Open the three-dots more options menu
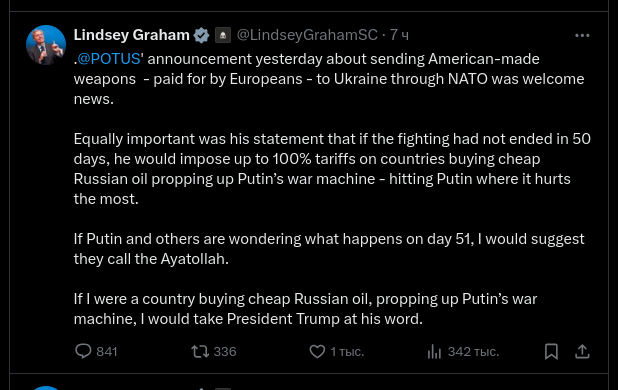 (x=582, y=35)
